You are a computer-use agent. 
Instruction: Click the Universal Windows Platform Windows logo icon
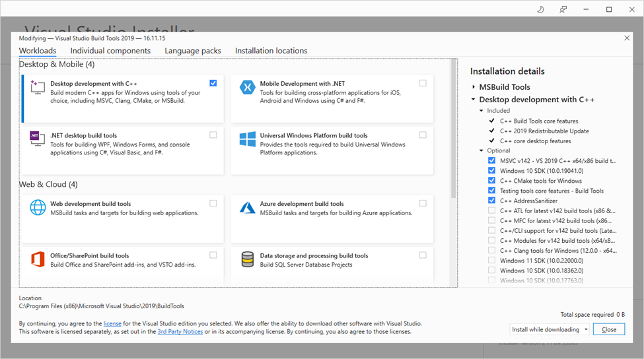247,139
